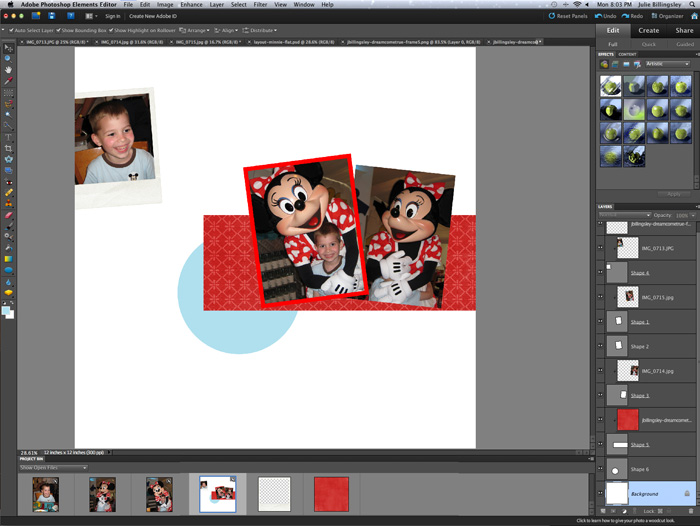Select the Smart Brush tool
Screen dimensions: 700x526
pos(8,237)
